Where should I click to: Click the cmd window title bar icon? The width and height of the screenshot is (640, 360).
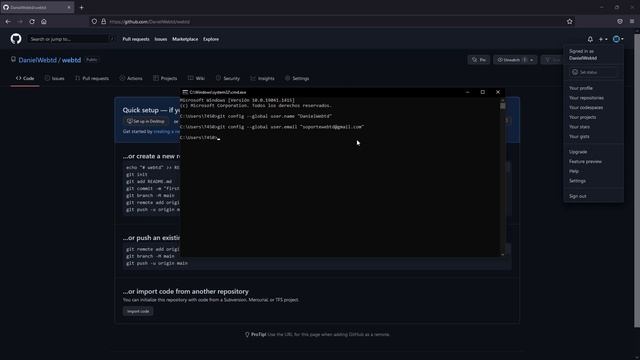coord(185,92)
